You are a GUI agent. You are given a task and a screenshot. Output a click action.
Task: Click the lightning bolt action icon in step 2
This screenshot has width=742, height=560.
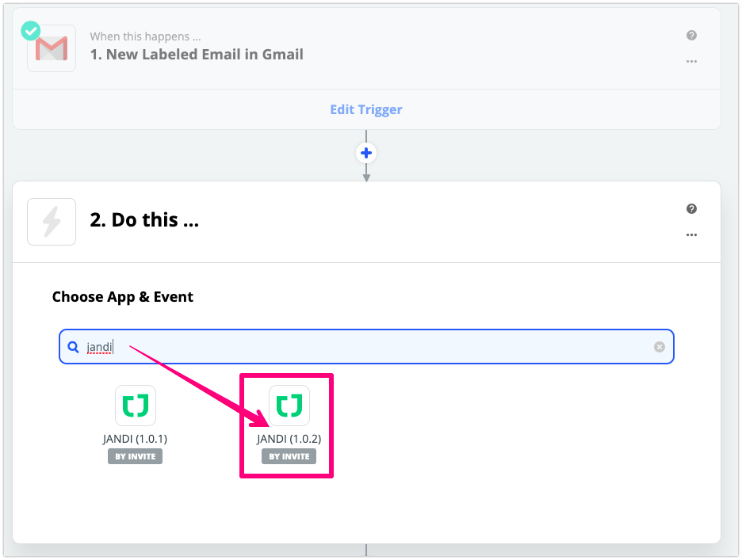(52, 222)
